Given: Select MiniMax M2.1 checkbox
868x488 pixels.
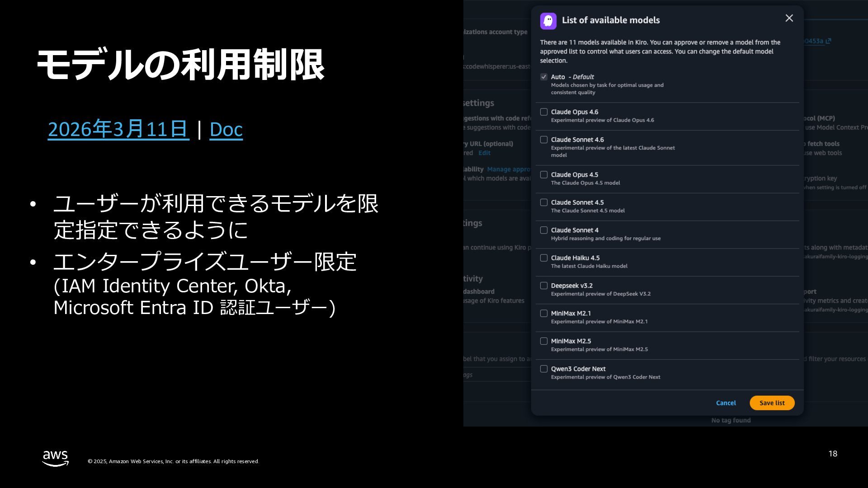Looking at the screenshot, I should [544, 313].
